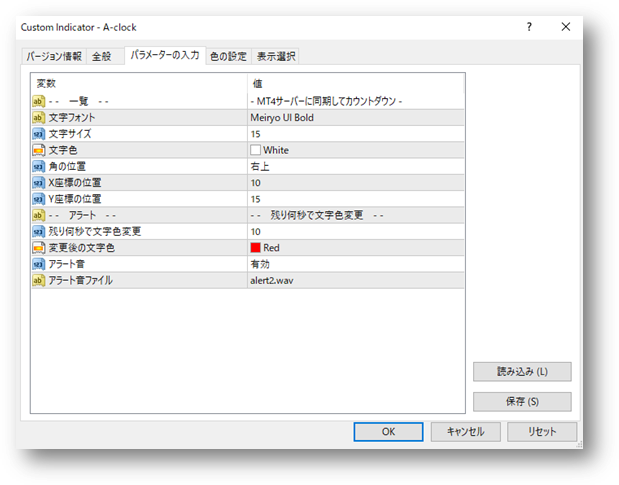Click the 読み込み (L) button

522,372
